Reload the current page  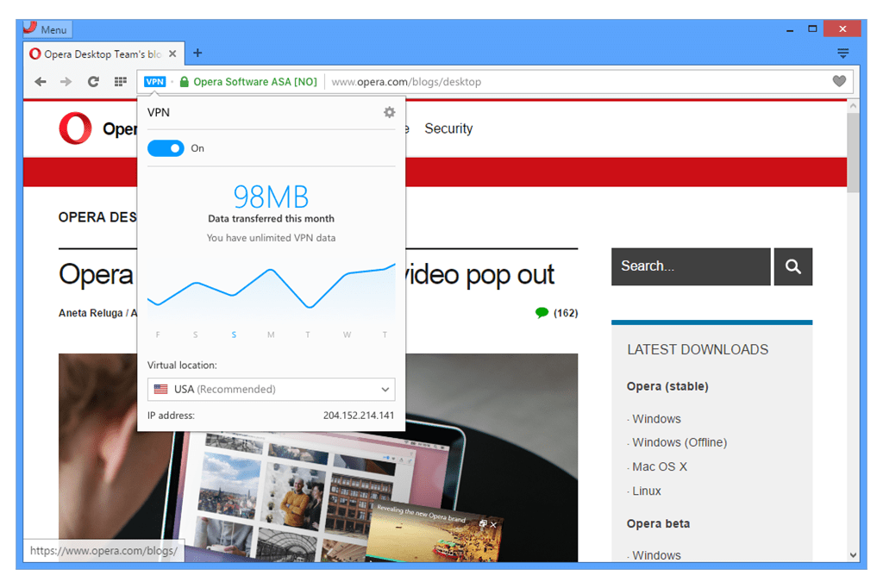[93, 81]
